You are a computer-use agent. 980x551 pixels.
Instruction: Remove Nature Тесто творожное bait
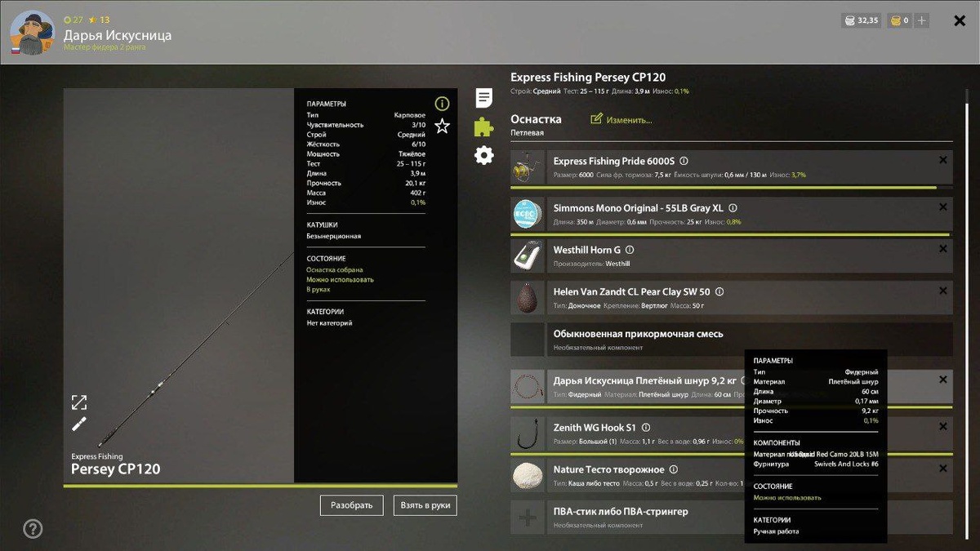pos(943,469)
